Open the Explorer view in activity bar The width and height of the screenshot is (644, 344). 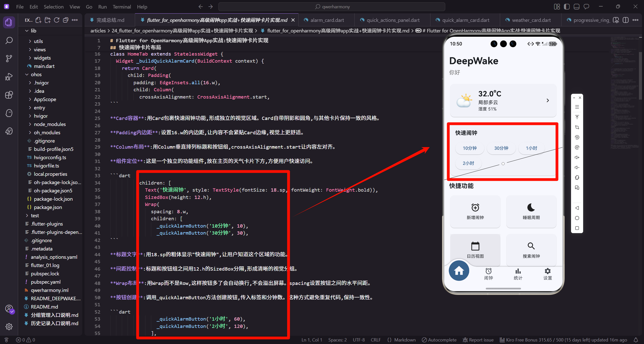(9, 22)
